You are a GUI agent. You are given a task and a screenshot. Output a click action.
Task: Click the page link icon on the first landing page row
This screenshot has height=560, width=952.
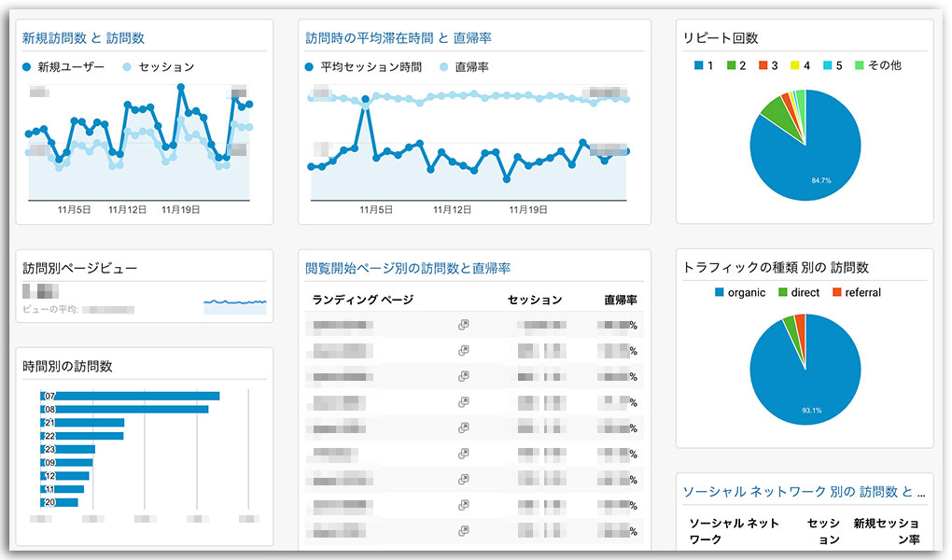point(464,324)
